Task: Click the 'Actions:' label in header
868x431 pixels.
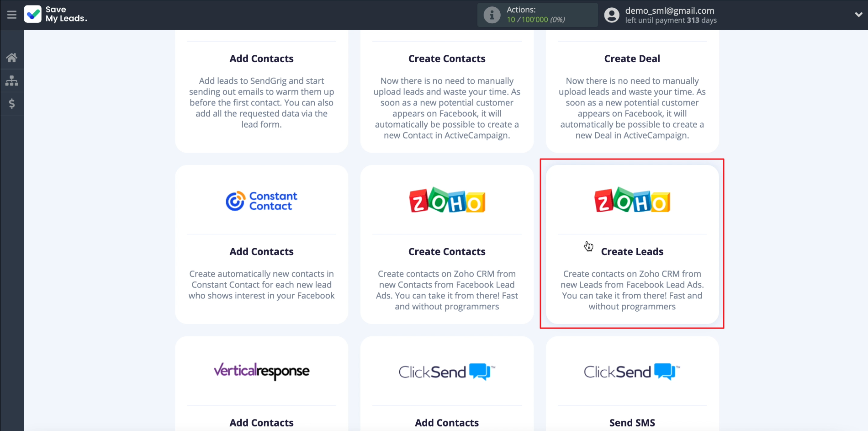Action: (x=521, y=10)
